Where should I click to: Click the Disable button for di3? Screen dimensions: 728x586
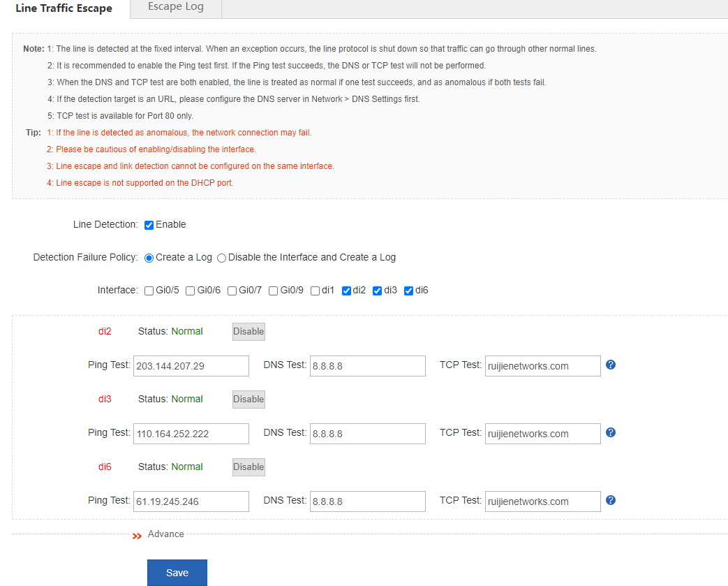click(x=248, y=399)
